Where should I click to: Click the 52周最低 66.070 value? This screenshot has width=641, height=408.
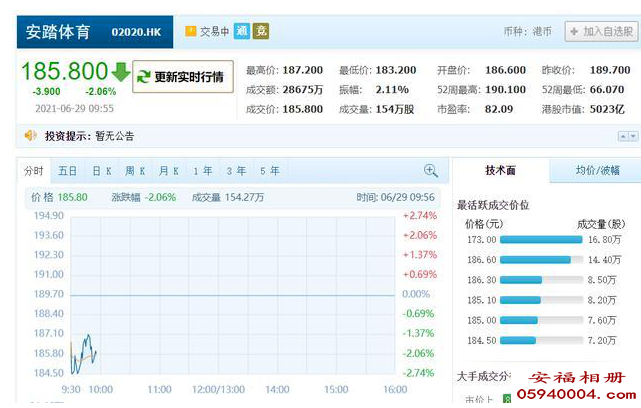[607, 90]
